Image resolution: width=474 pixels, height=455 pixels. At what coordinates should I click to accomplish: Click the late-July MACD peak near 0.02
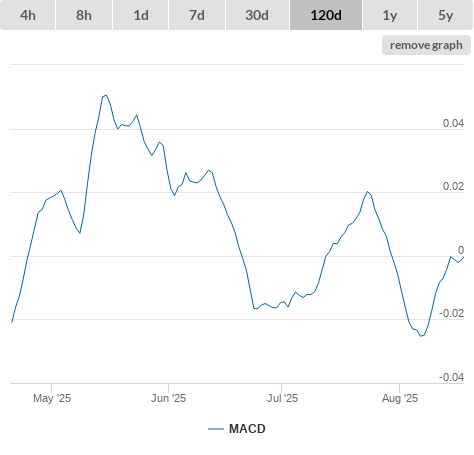coord(368,192)
